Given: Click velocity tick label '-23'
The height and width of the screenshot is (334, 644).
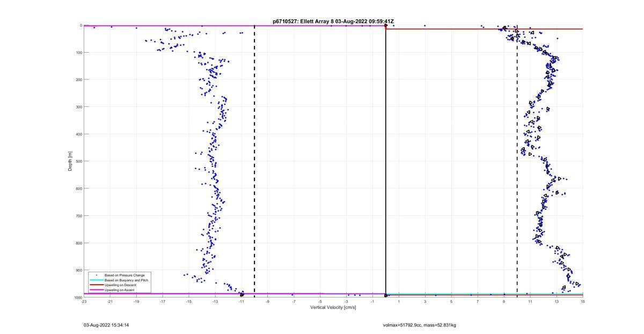Looking at the screenshot, I should pyautogui.click(x=84, y=301).
